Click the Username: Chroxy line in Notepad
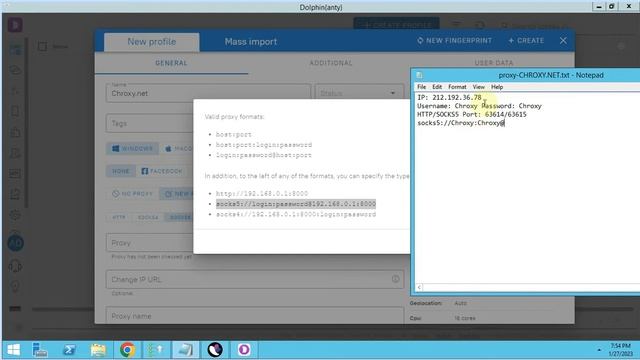The image size is (640, 360). [x=479, y=106]
